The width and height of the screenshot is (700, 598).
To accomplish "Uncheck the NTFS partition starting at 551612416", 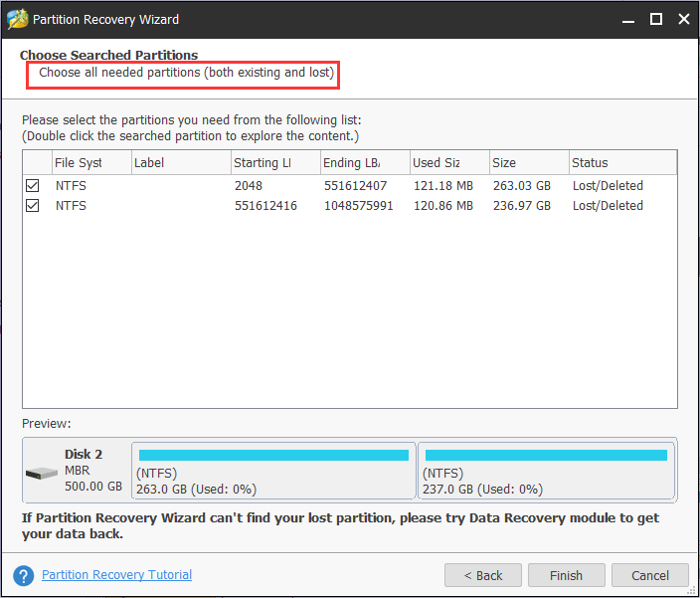I will tap(32, 205).
